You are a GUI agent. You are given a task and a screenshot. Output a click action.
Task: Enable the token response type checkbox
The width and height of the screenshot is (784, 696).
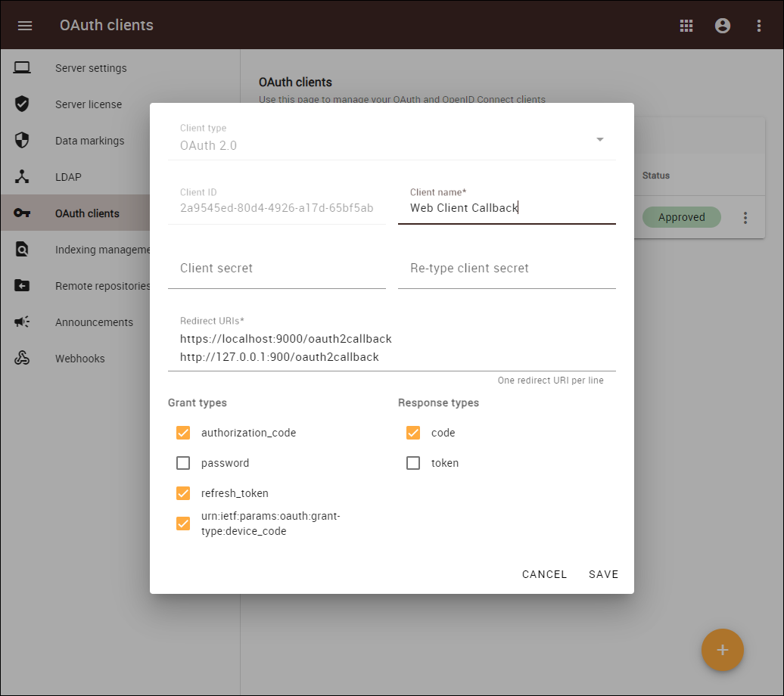tap(413, 463)
